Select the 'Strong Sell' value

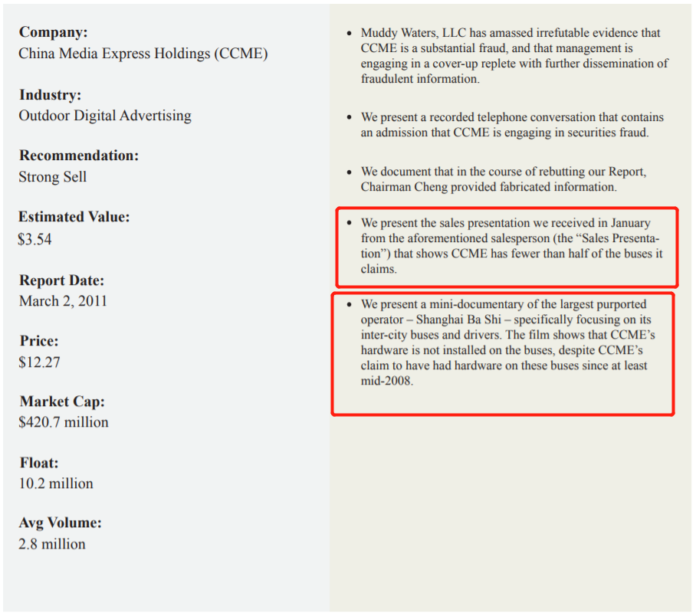(x=53, y=177)
